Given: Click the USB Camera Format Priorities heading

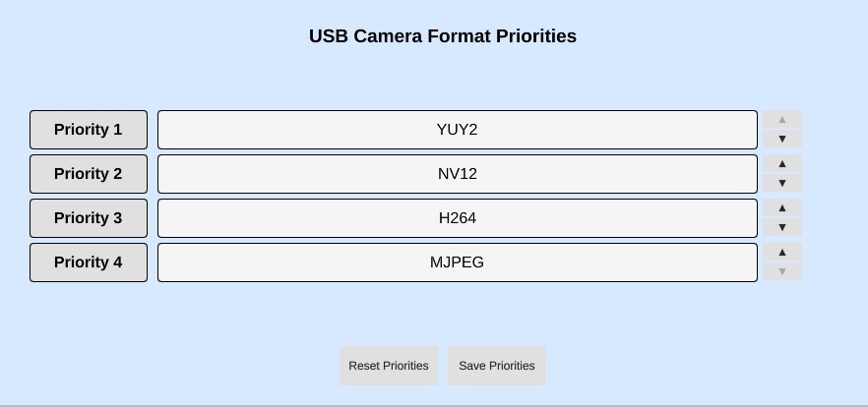Looking at the screenshot, I should (443, 36).
